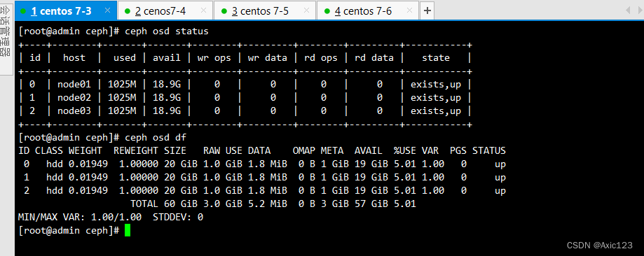Image resolution: width=644 pixels, height=256 pixels.
Task: Click the "STDDEV: 0" text
Action: tap(178, 217)
